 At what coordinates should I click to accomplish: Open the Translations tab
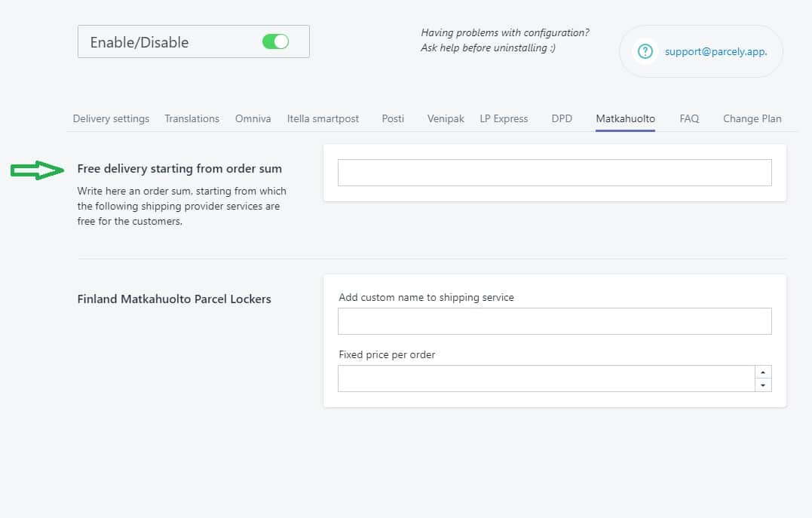(x=192, y=118)
